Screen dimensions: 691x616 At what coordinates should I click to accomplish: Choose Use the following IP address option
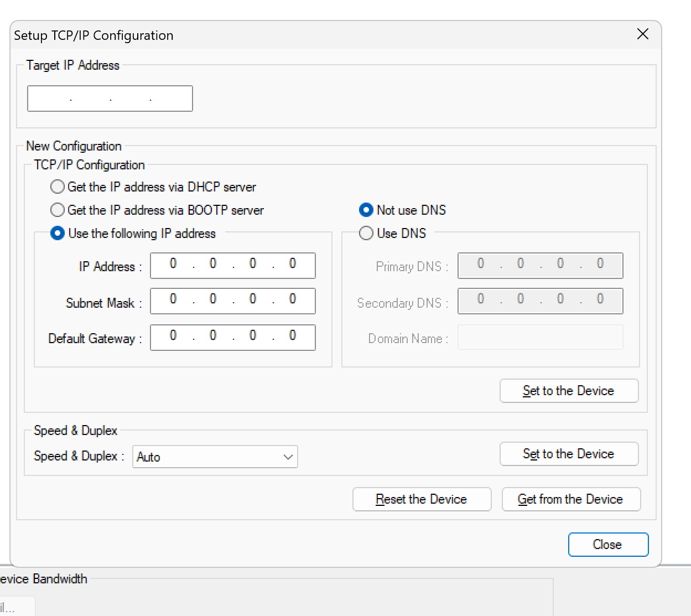(x=58, y=234)
